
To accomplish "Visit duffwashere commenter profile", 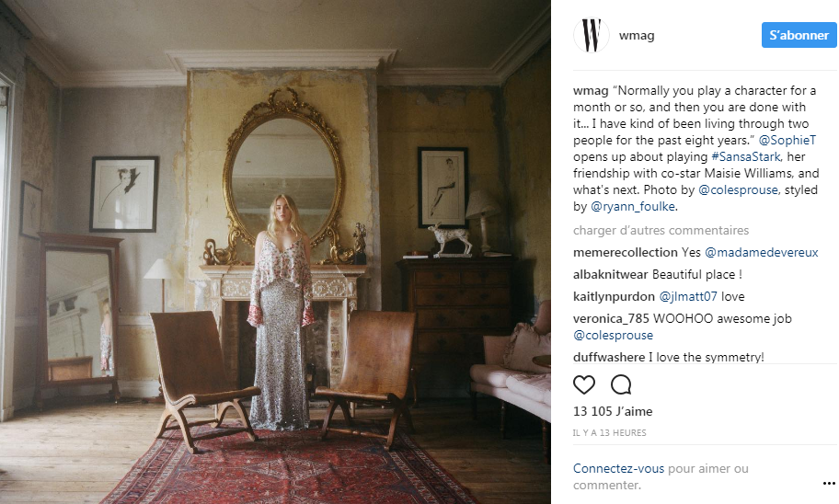I will tap(609, 357).
